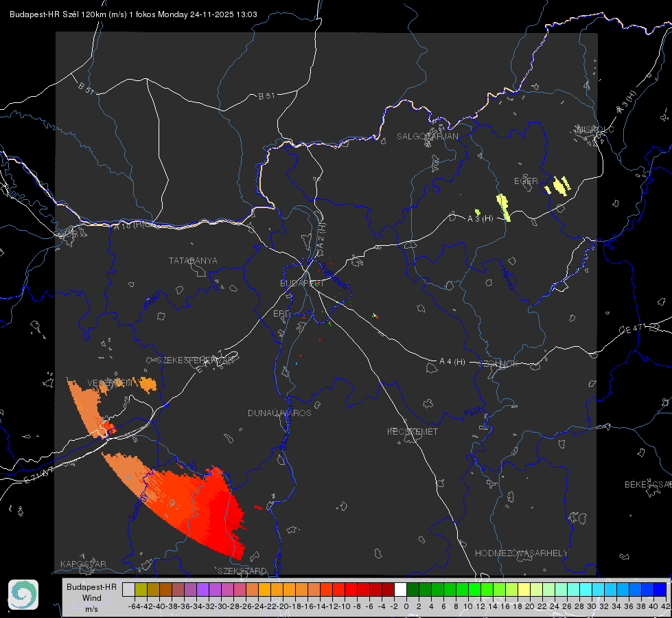Select the pale yellow swatch between 18 and 20
Image resolution: width=672 pixels, height=618 pixels.
pos(524,589)
